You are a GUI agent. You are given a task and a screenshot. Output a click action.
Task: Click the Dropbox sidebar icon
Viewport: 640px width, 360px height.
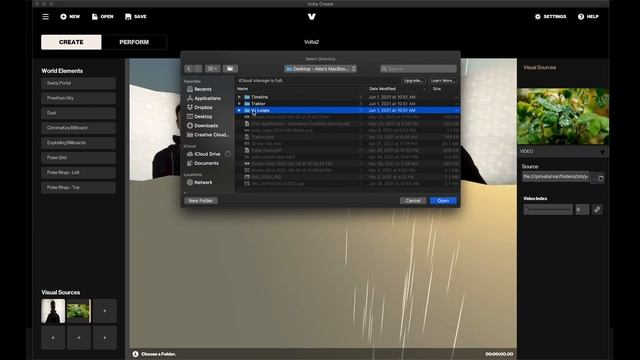click(190, 107)
